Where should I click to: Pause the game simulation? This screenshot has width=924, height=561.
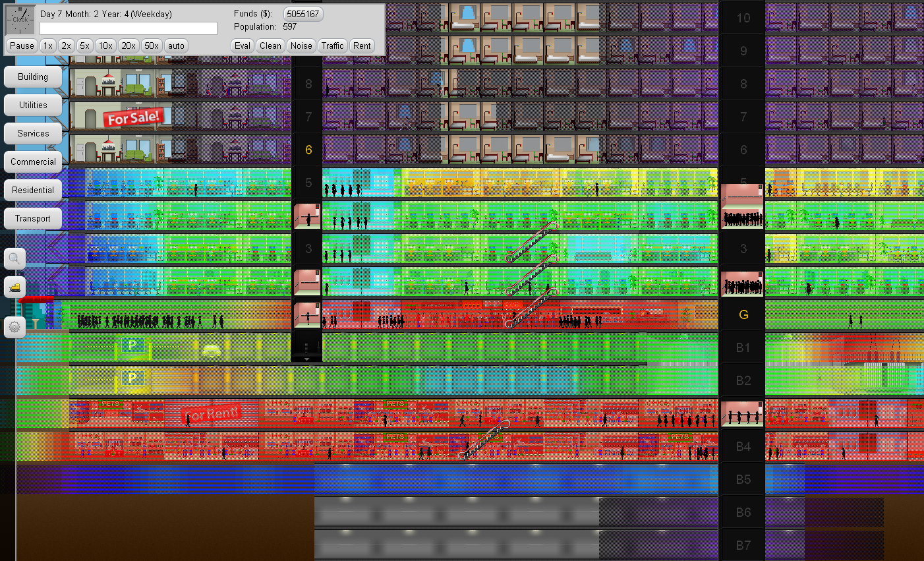22,45
